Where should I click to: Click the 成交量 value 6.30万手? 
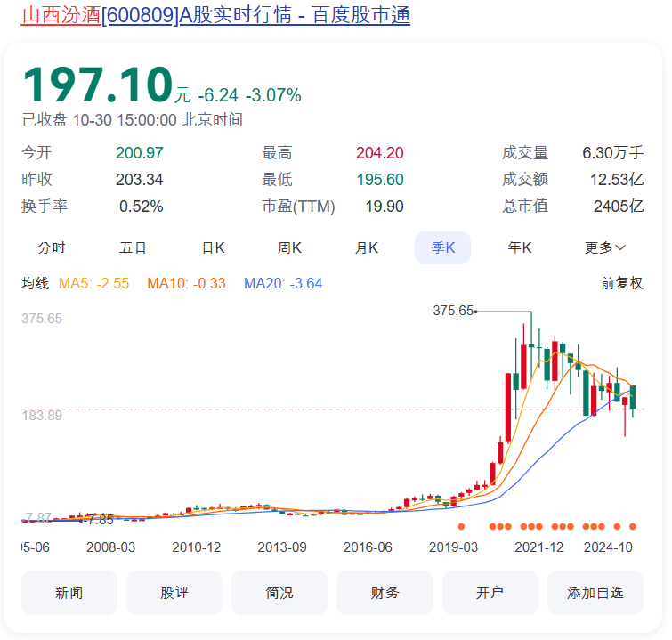(x=613, y=153)
